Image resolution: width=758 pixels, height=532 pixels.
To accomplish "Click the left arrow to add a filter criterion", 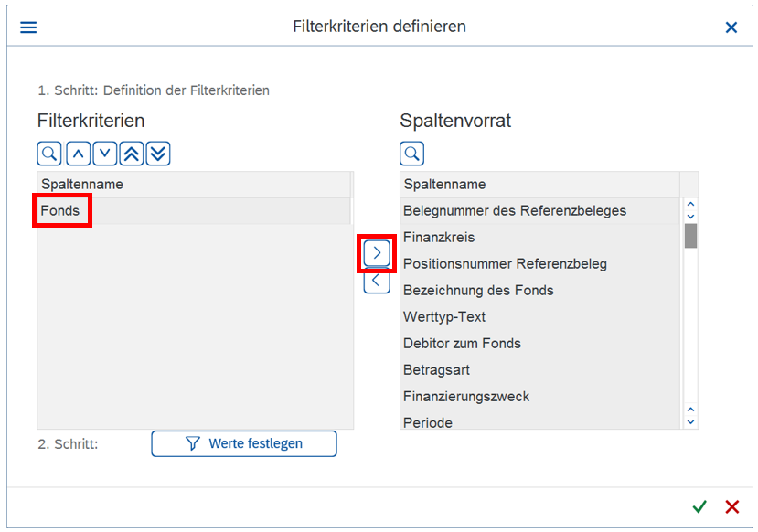I will pyautogui.click(x=377, y=281).
